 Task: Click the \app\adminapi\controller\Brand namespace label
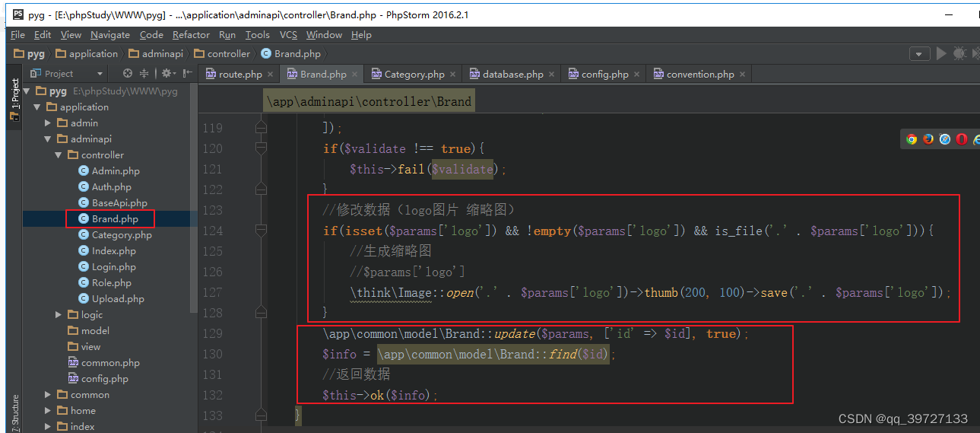pos(369,101)
